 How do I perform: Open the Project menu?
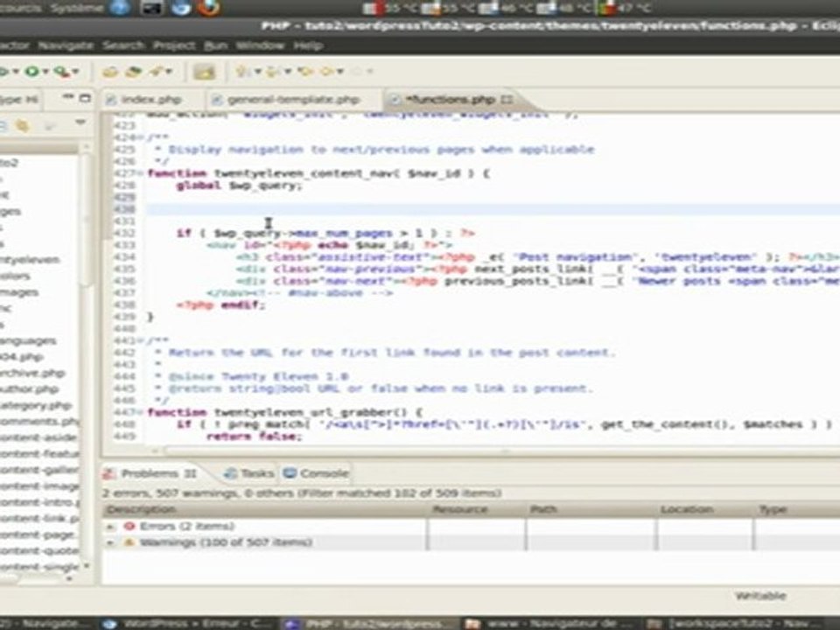click(174, 45)
